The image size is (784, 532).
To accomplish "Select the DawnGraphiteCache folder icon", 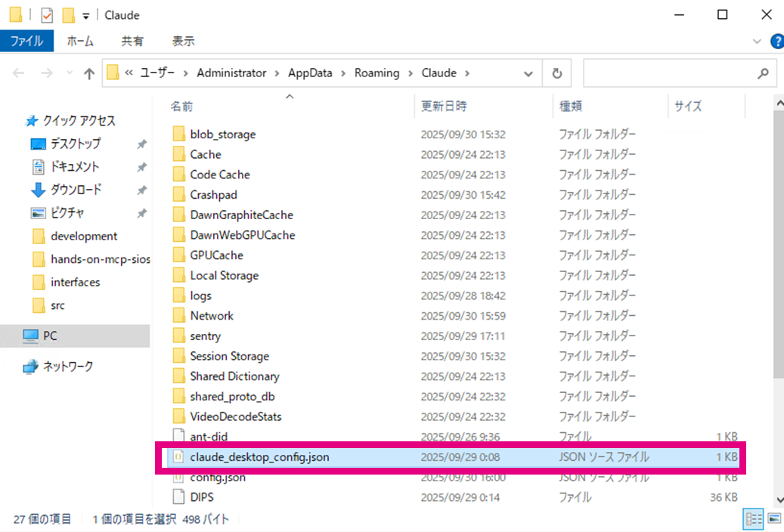I will point(178,215).
